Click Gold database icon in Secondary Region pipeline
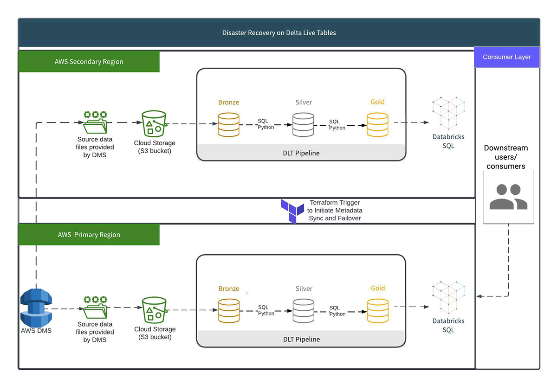 (x=378, y=124)
